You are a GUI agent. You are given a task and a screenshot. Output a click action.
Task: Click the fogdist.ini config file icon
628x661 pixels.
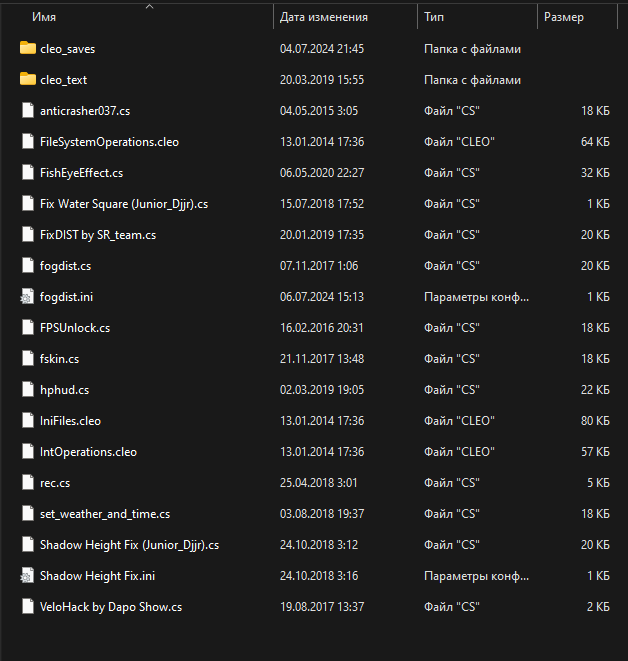pyautogui.click(x=28, y=296)
